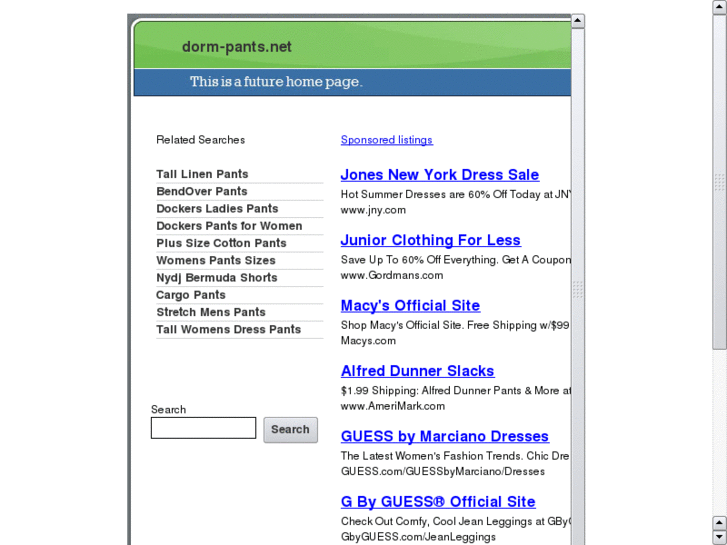This screenshot has height=545, width=727.
Task: Click the Search button
Action: coord(290,430)
